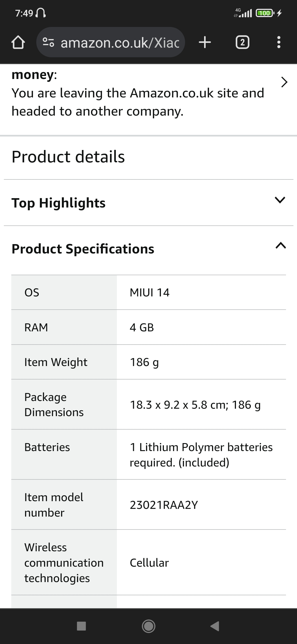Tap the Top Highlights heading
Image resolution: width=297 pixels, height=644 pixels.
tap(58, 203)
